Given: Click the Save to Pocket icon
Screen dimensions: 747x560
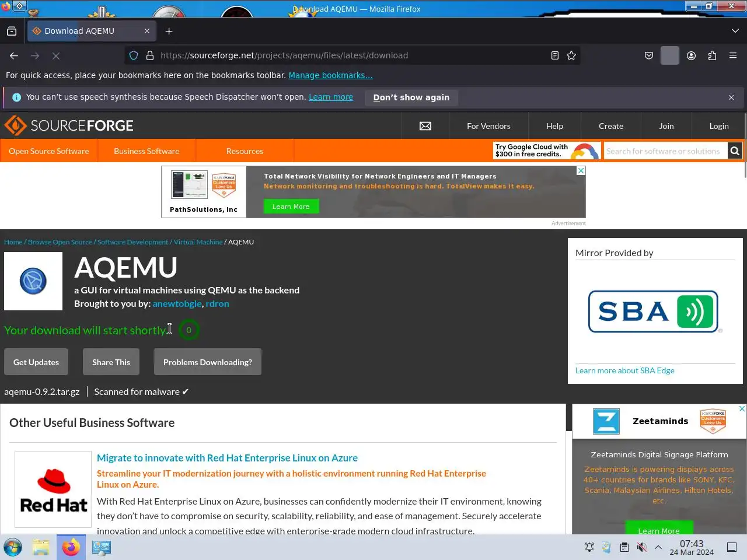Looking at the screenshot, I should pos(648,55).
